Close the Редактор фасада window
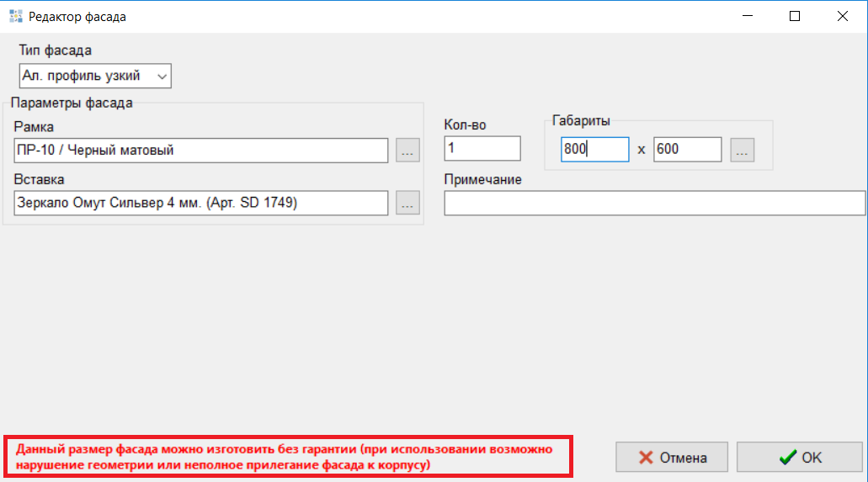The width and height of the screenshot is (868, 482). (842, 16)
